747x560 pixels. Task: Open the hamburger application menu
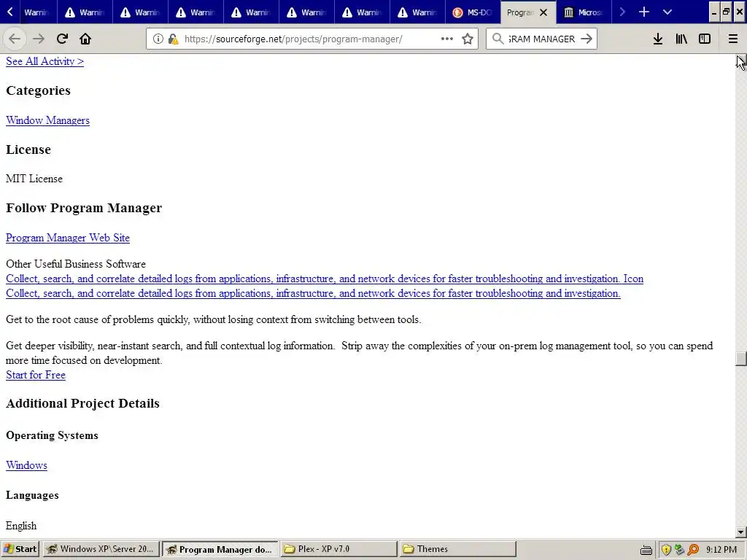(x=733, y=39)
